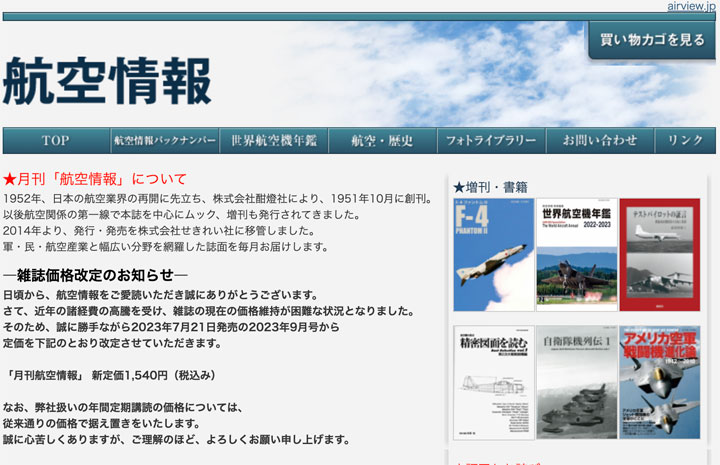Click the 雑誌価格改定のお知らせ heading
Viewport: 720px width, 465px height.
click(x=95, y=274)
